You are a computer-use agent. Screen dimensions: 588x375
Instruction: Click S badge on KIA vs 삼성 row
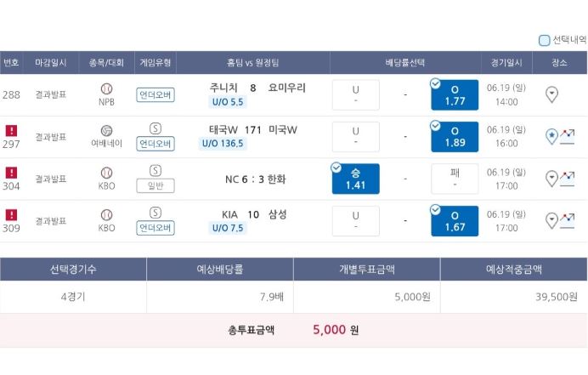tap(155, 213)
